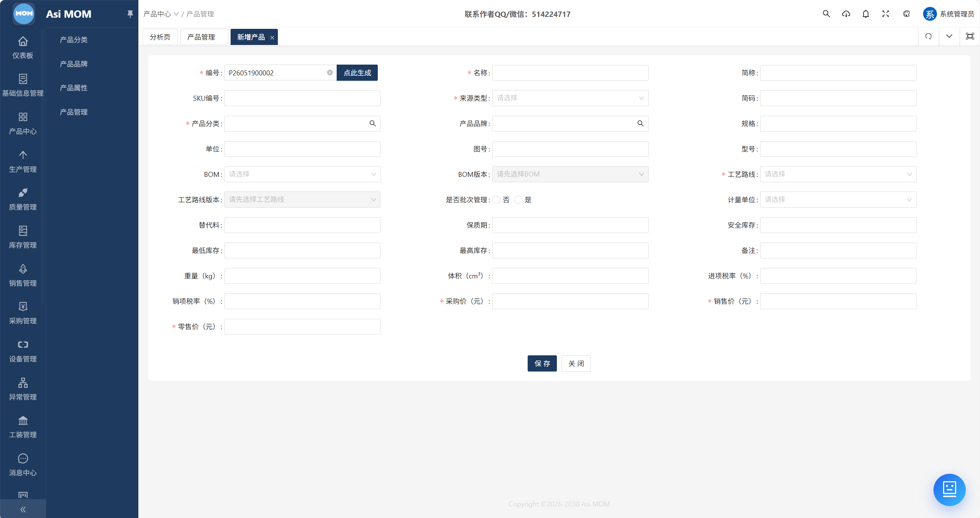This screenshot has height=518, width=980.
Task: Focus the 采购价（元） input field
Action: point(570,301)
